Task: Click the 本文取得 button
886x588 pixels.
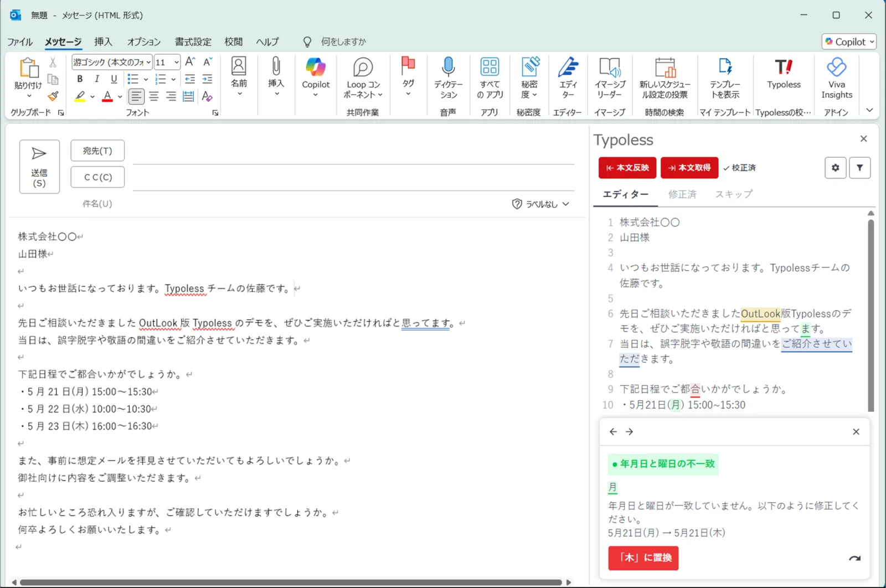Action: pos(689,168)
